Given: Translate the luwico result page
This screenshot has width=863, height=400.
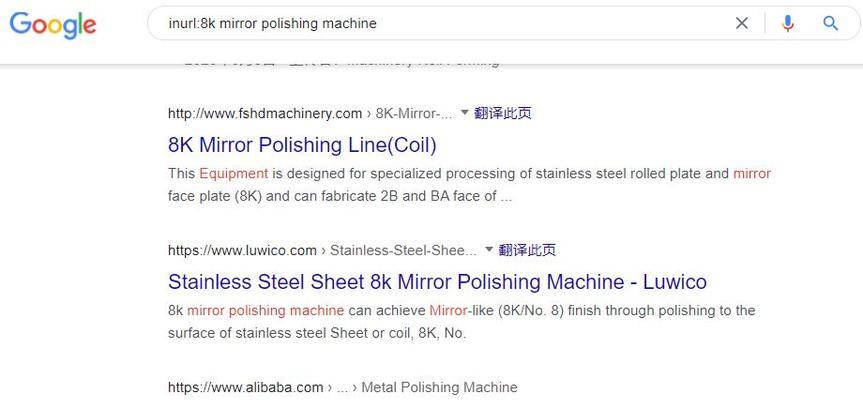Looking at the screenshot, I should click(x=527, y=250).
